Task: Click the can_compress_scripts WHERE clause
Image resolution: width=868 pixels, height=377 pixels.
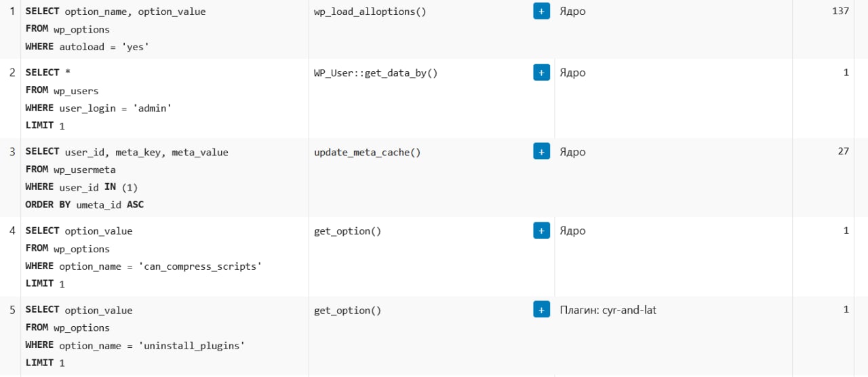Action: pyautogui.click(x=143, y=266)
